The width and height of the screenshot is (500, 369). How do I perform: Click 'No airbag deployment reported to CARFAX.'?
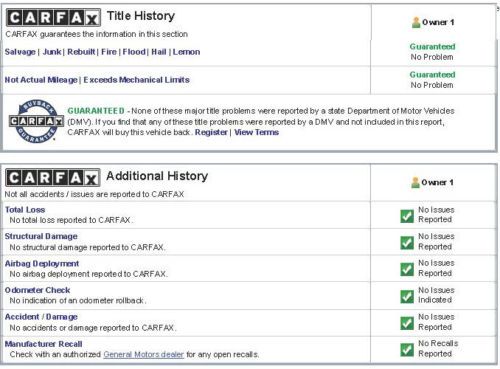tap(89, 274)
